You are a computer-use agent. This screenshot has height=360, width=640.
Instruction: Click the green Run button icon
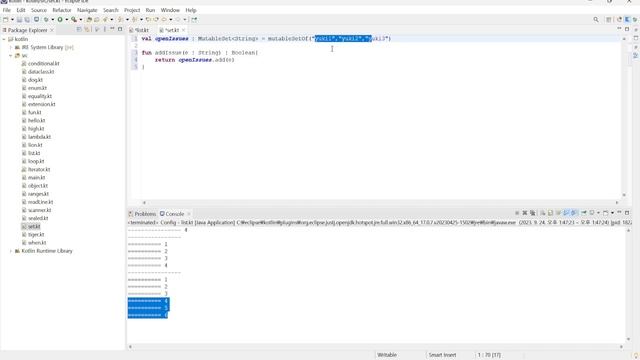tap(60, 20)
